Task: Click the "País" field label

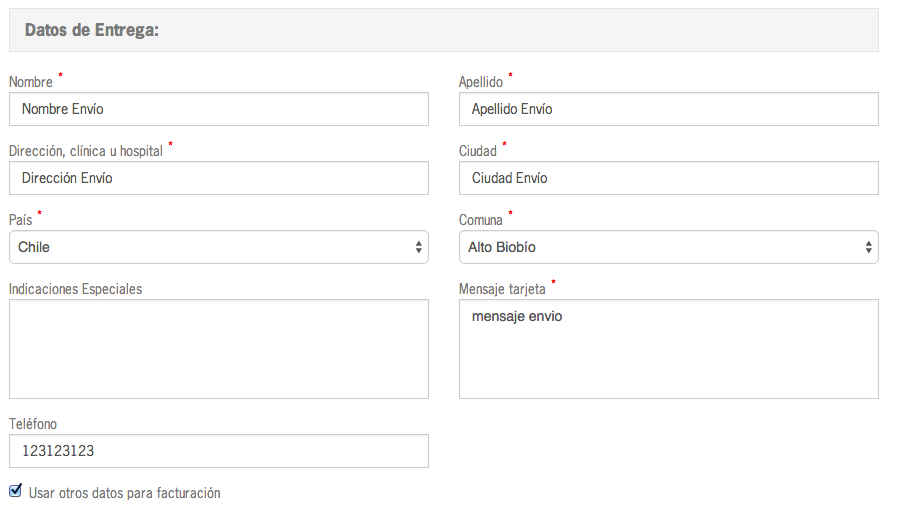Action: click(x=20, y=220)
